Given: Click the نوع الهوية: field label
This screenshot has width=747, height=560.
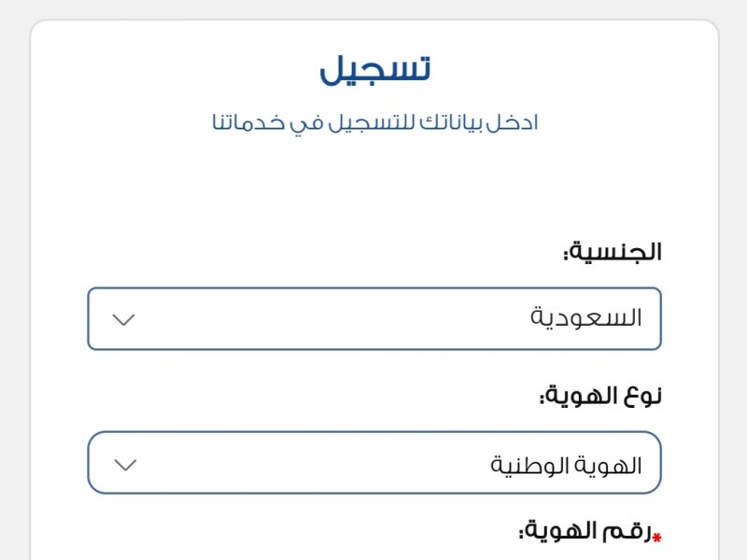Looking at the screenshot, I should coord(600,395).
